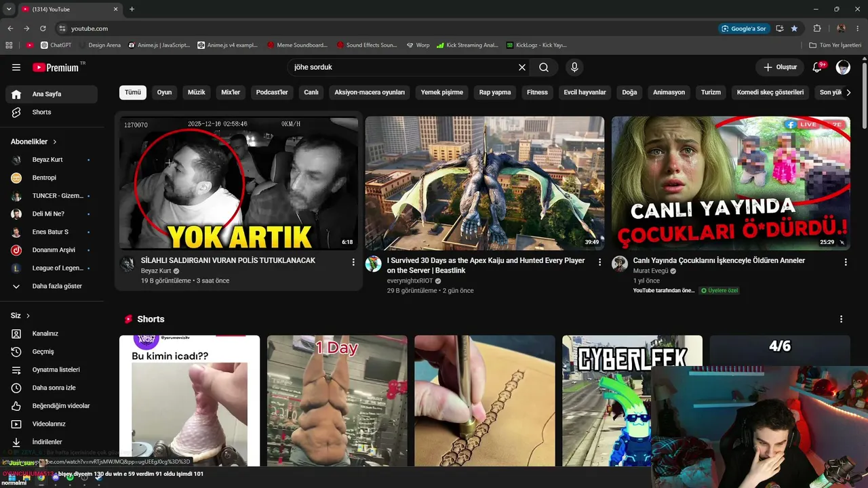The width and height of the screenshot is (868, 488).
Task: View site information beside youtube.com
Action: [62, 28]
